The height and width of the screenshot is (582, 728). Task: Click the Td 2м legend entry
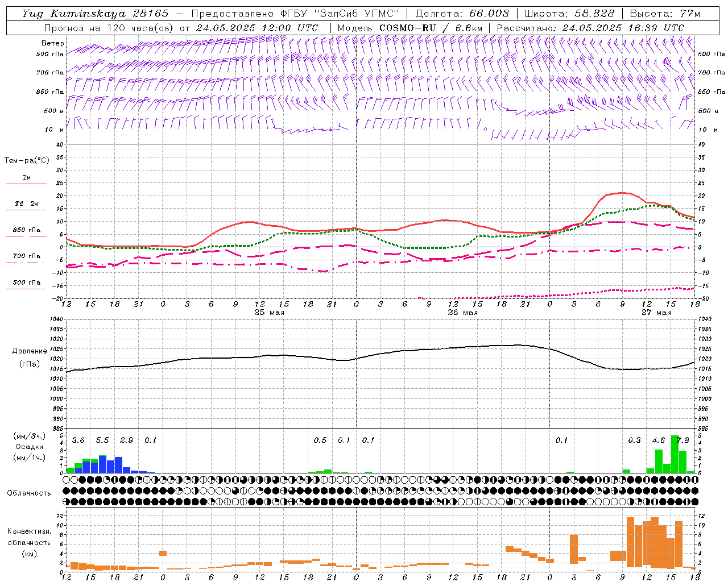tap(27, 203)
